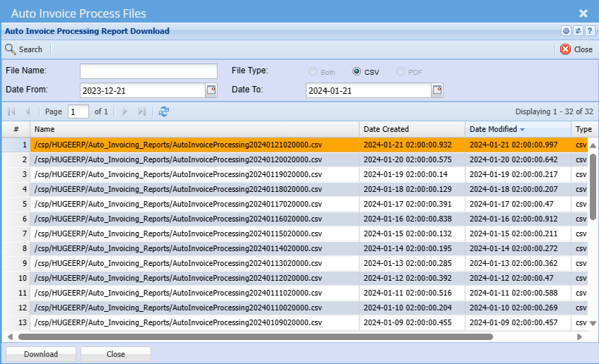Open the Date To calendar picker
The image size is (599, 364).
click(437, 90)
